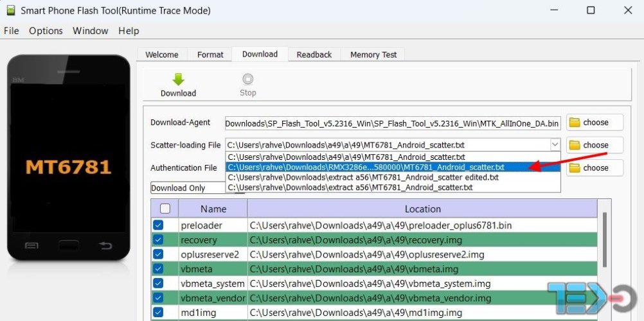Uncheck the vbmeta_vendor partition checkbox
Viewport: 644px width, 321px height.
[x=157, y=298]
